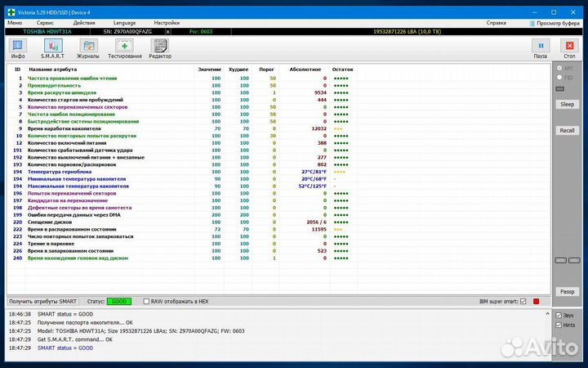Select the S.M.A.R.T toolbar icon

click(52, 48)
